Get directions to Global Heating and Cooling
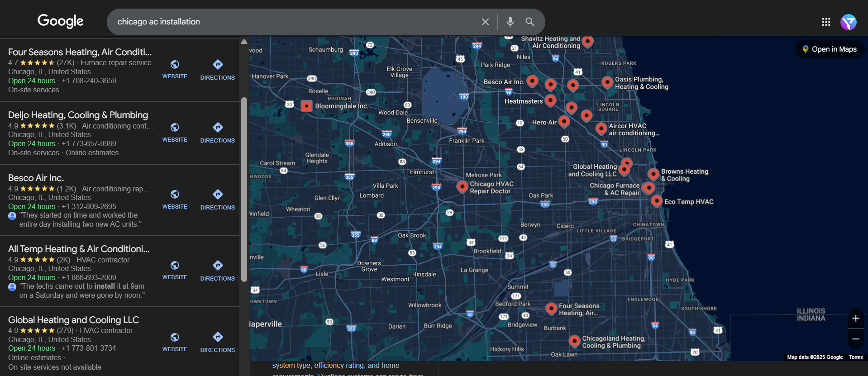This screenshot has height=376, width=868. click(218, 343)
